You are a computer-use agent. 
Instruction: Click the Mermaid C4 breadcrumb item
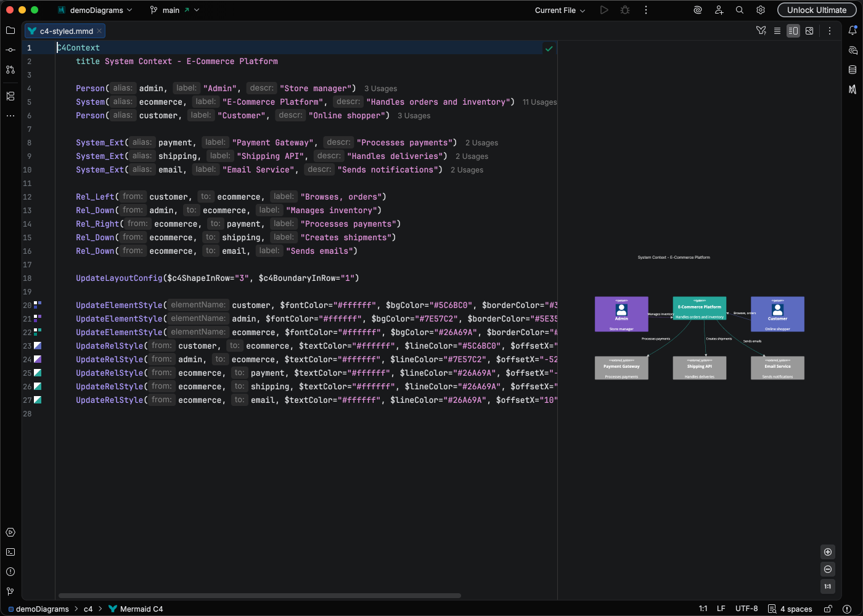pyautogui.click(x=141, y=609)
